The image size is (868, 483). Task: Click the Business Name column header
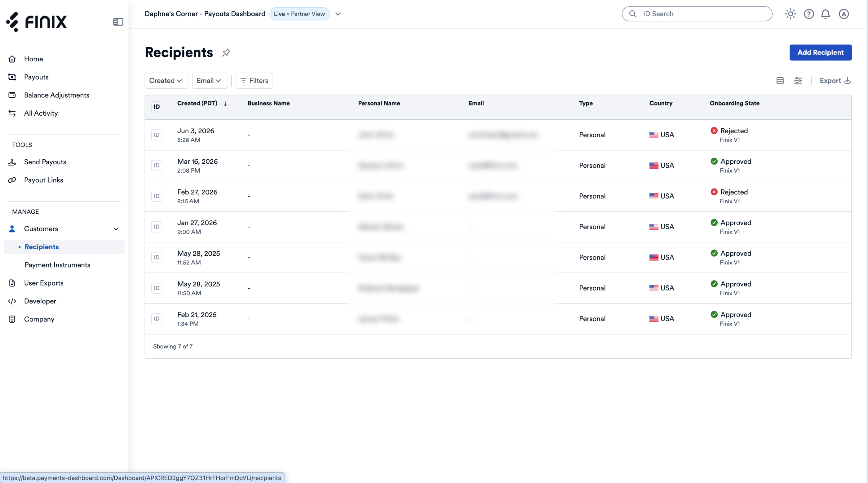[268, 104]
